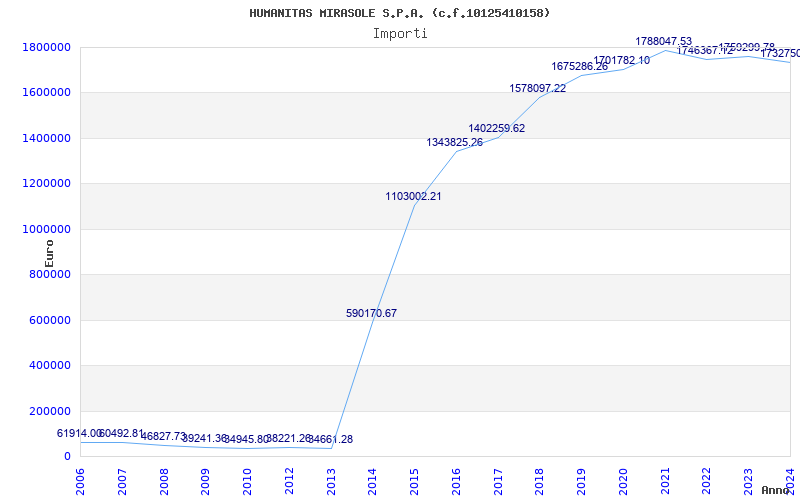Click the Anno axis label
The image size is (800, 500).
coord(776,490)
